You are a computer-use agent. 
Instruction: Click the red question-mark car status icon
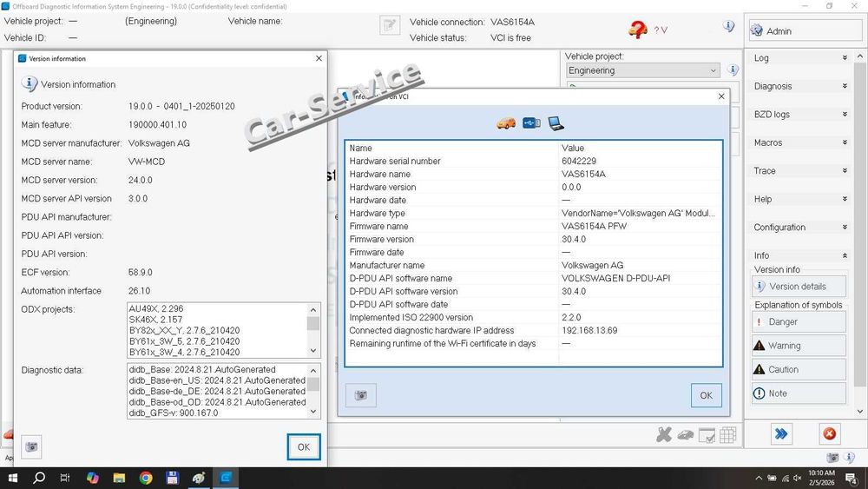point(638,30)
